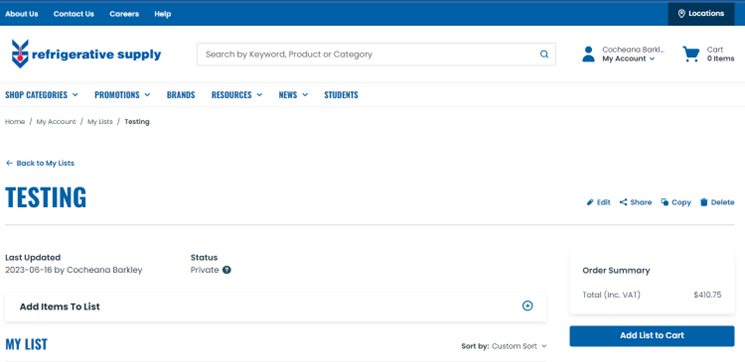Click the Share icon
Screen dimensions: 745x362
pyautogui.click(x=623, y=202)
